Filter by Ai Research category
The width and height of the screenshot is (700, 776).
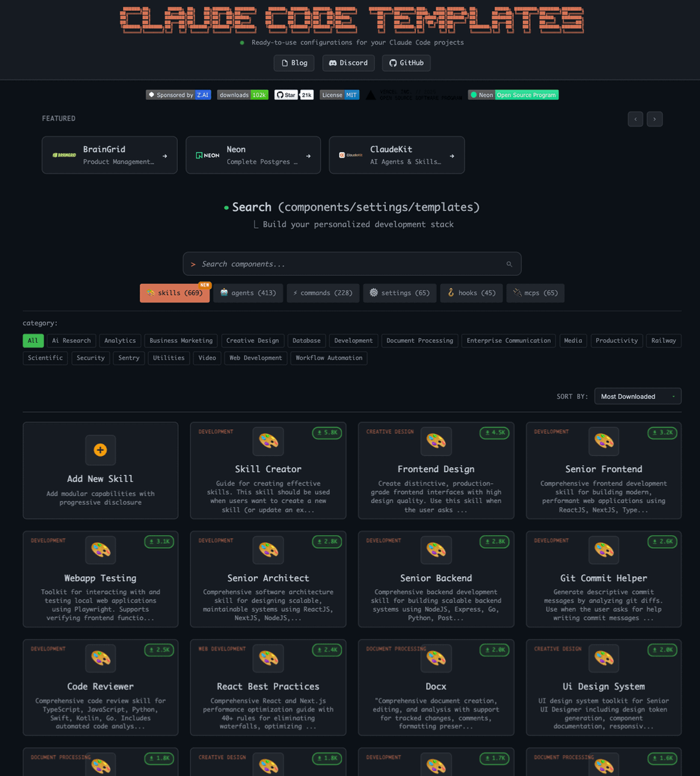coord(71,340)
